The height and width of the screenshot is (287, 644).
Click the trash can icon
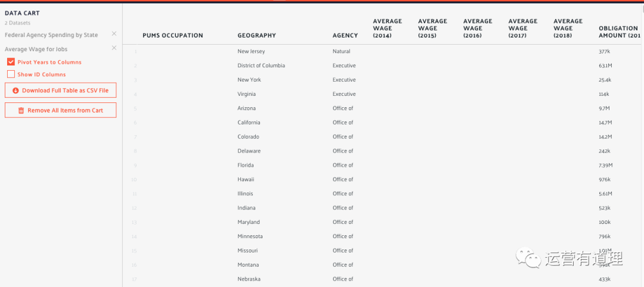click(21, 110)
